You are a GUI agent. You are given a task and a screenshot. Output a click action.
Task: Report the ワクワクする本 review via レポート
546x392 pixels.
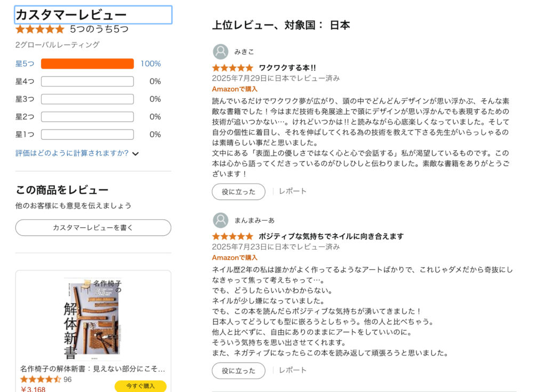(293, 191)
